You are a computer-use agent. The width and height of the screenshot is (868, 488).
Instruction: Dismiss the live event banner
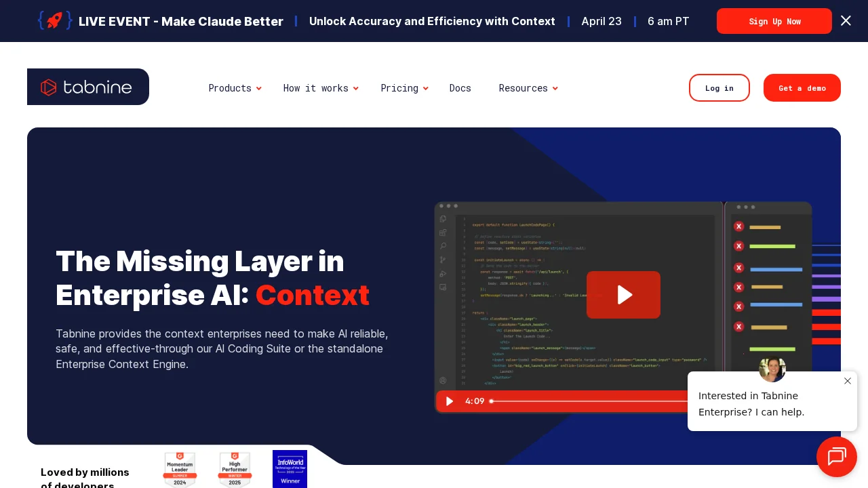pos(846,20)
